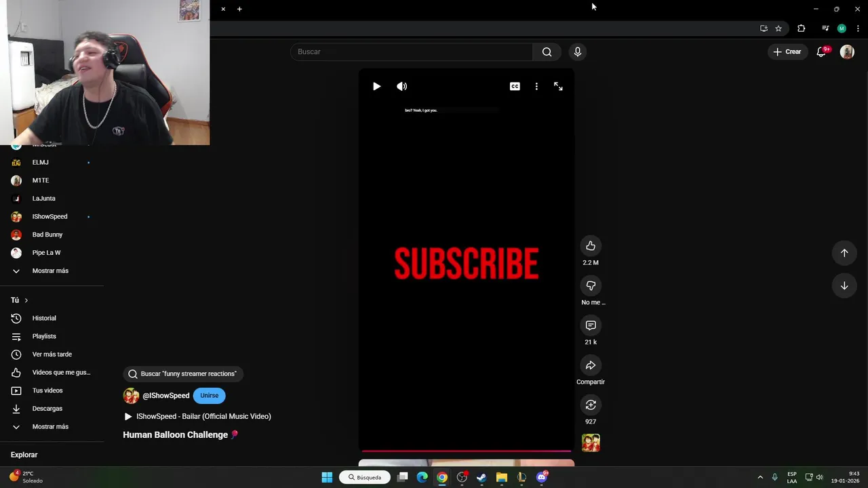This screenshot has height=488, width=868.
Task: Click the taskbar Búsqueda search box
Action: (365, 477)
